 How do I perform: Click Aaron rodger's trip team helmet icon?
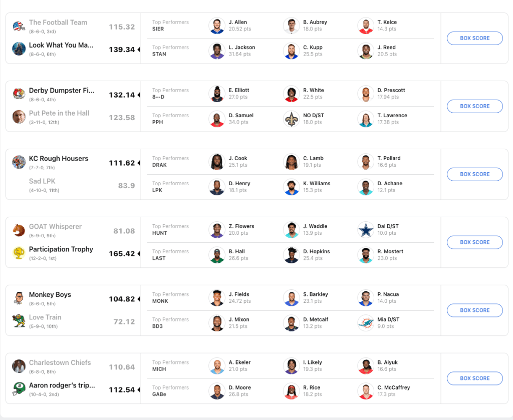[x=19, y=389]
